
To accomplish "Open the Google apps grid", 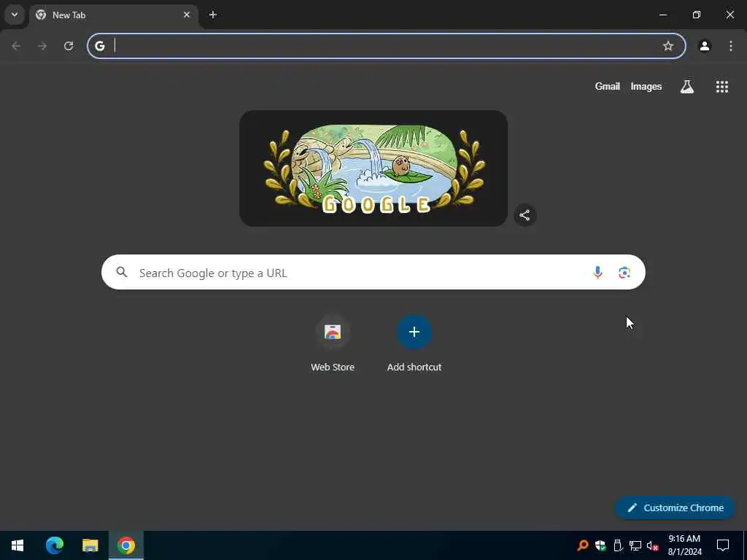I will 721,86.
